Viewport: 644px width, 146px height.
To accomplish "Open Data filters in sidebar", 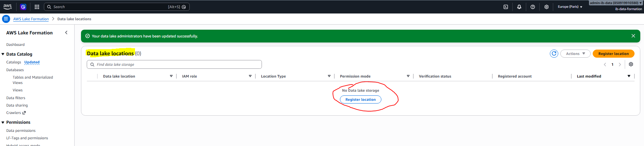I will [x=16, y=98].
